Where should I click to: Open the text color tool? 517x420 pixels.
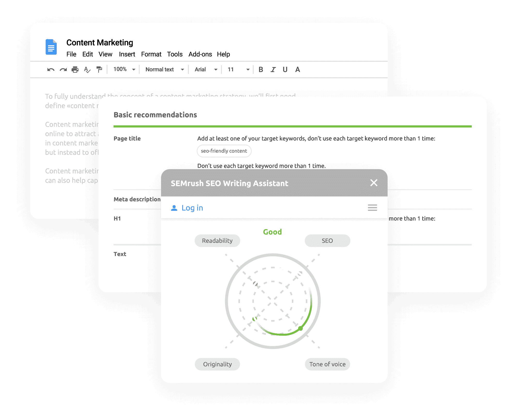coord(298,70)
